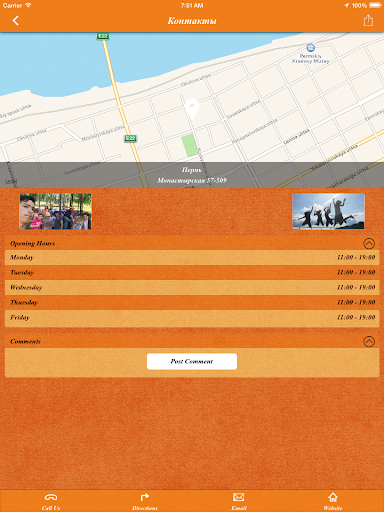Select the Friday hours row
Viewport: 384px width, 512px height.
click(x=192, y=318)
